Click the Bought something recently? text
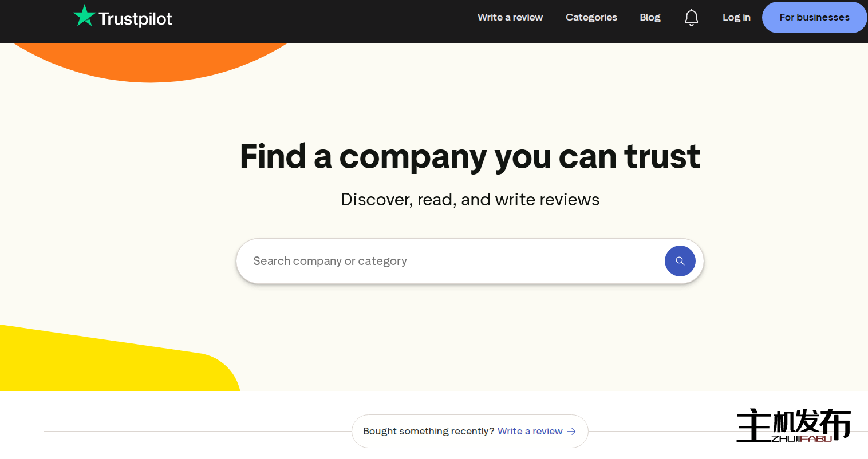 pyautogui.click(x=428, y=431)
